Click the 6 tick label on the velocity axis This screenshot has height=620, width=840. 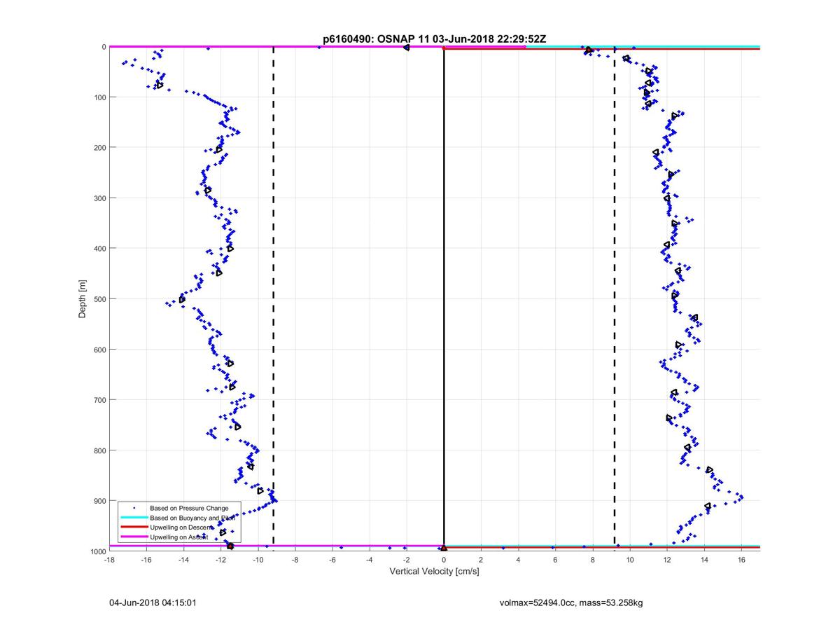pyautogui.click(x=555, y=560)
